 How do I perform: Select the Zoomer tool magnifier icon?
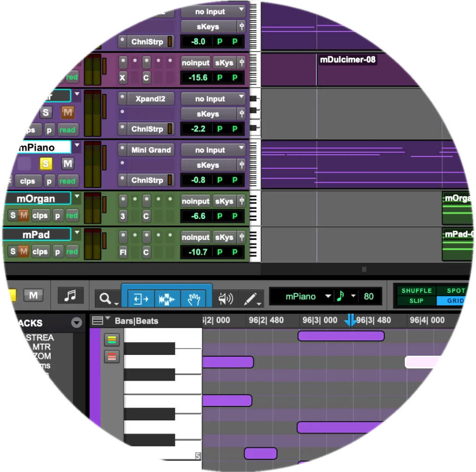tap(105, 299)
